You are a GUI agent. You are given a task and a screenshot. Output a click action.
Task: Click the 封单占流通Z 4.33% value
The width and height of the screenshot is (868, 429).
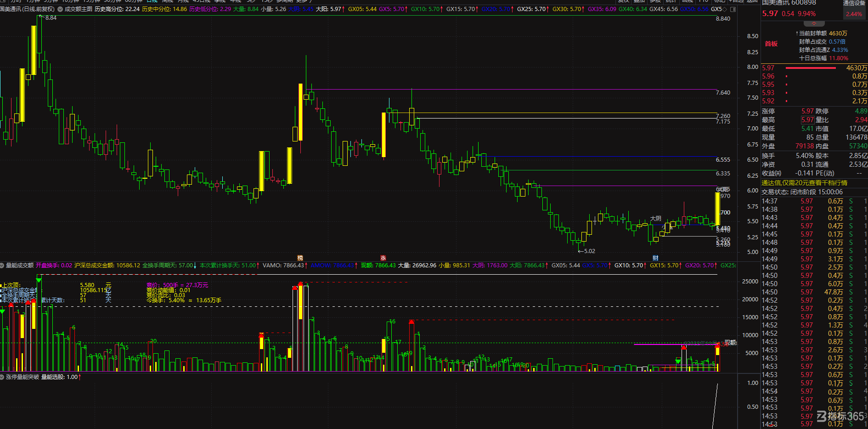point(840,50)
